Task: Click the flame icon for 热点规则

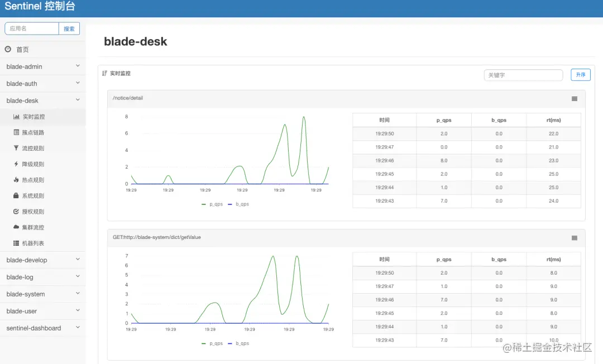Action: (16, 180)
